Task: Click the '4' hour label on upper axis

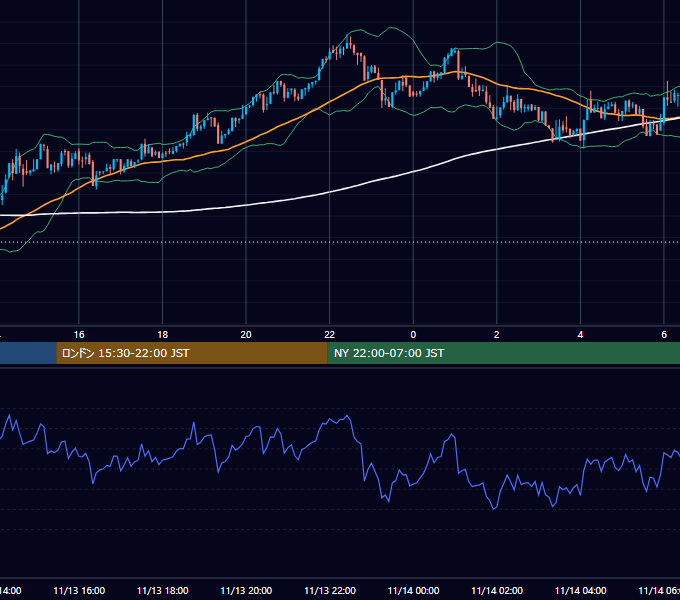Action: point(580,335)
